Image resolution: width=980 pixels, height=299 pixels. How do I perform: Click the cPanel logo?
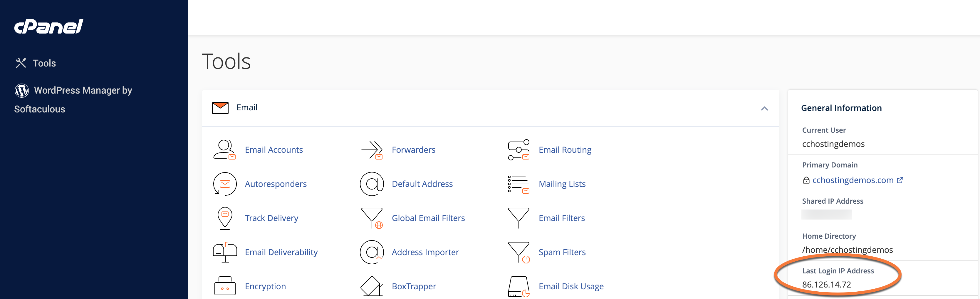(x=49, y=26)
